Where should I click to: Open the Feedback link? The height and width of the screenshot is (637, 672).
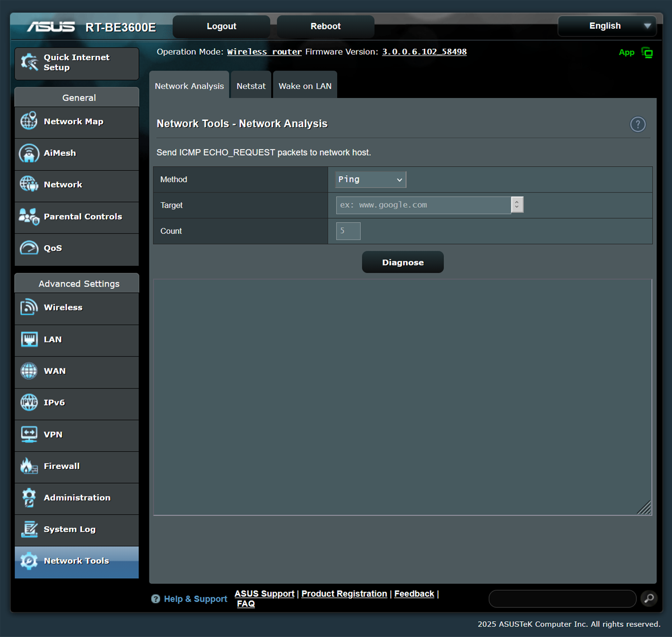(414, 593)
